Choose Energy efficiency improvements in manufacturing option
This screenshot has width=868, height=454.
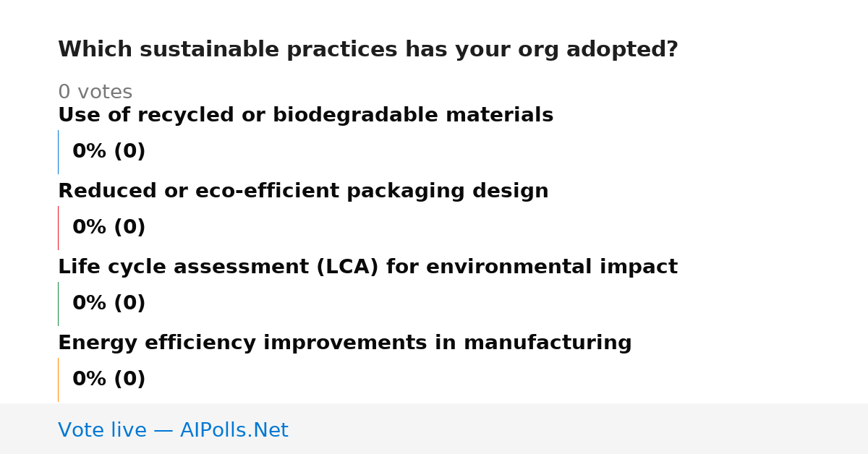(x=344, y=343)
